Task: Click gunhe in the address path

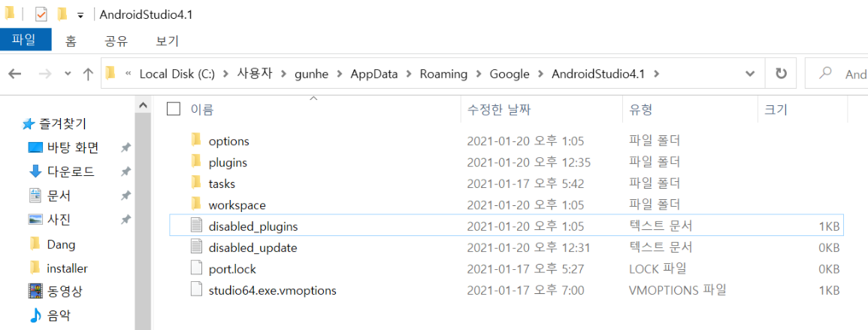Action: click(x=312, y=74)
